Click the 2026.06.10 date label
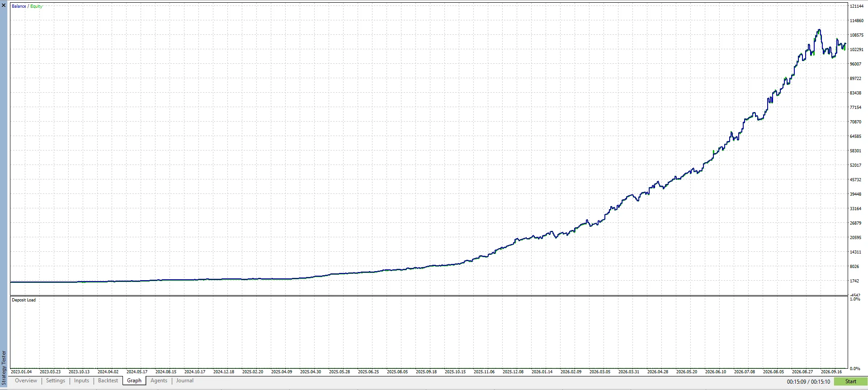This screenshot has height=390, width=868. coord(716,372)
